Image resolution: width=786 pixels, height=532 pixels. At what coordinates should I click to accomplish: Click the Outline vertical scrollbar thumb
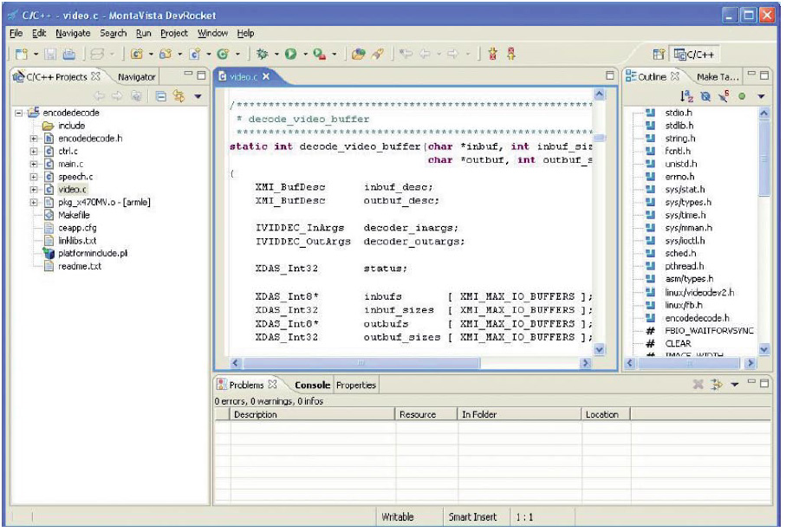(x=764, y=158)
